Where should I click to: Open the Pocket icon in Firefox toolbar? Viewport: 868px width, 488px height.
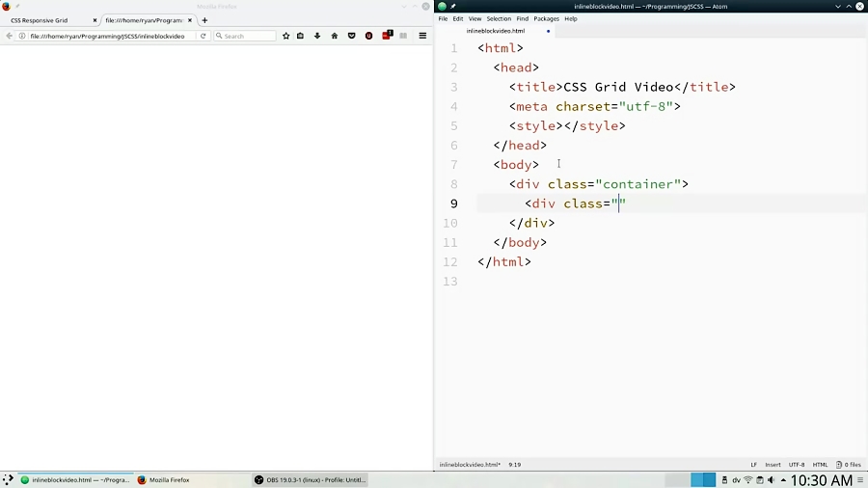(351, 36)
